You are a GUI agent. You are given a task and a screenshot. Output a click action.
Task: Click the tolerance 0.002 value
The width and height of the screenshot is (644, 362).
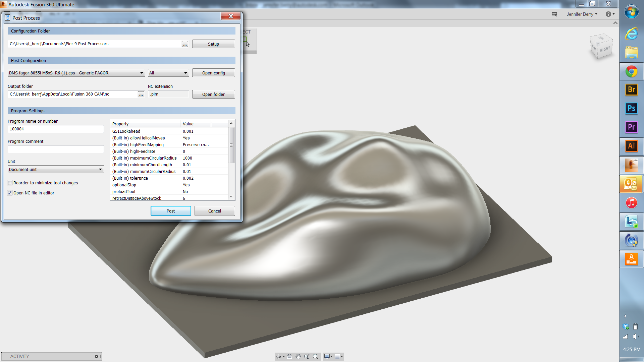[x=188, y=178]
